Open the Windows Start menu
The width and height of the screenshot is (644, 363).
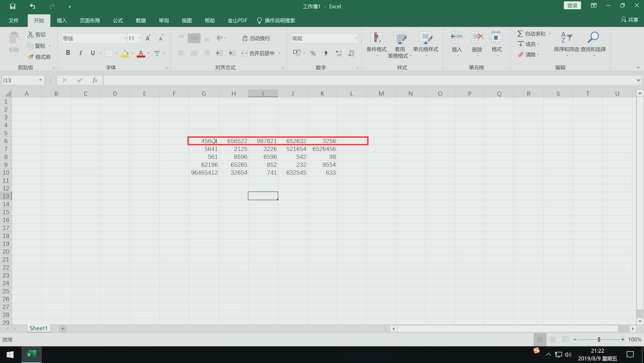(10, 355)
